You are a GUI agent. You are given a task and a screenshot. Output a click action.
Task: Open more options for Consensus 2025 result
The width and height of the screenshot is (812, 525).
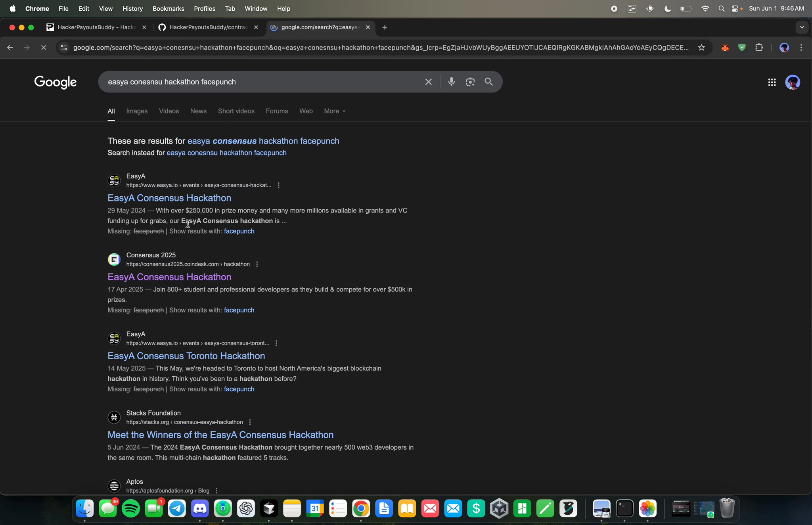click(x=257, y=264)
